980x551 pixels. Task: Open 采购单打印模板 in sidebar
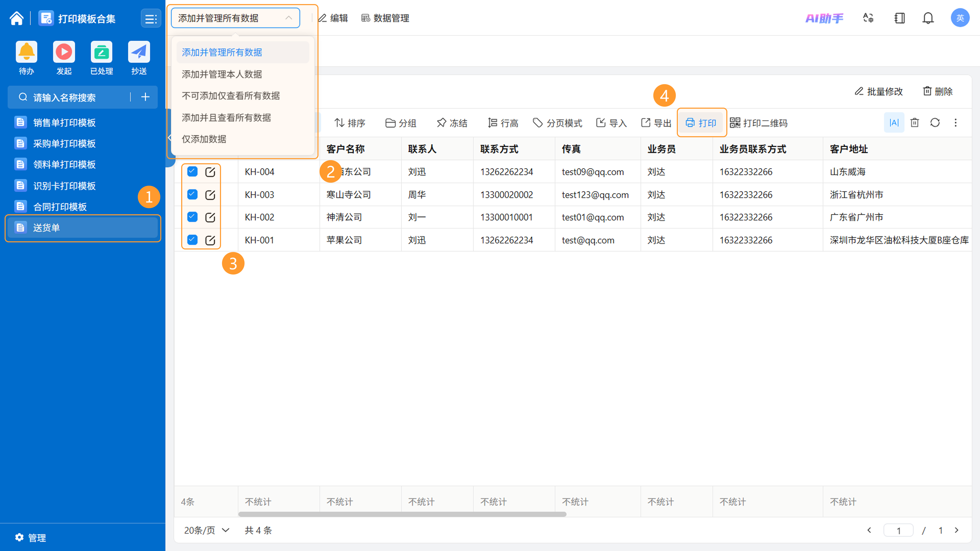pyautogui.click(x=82, y=143)
